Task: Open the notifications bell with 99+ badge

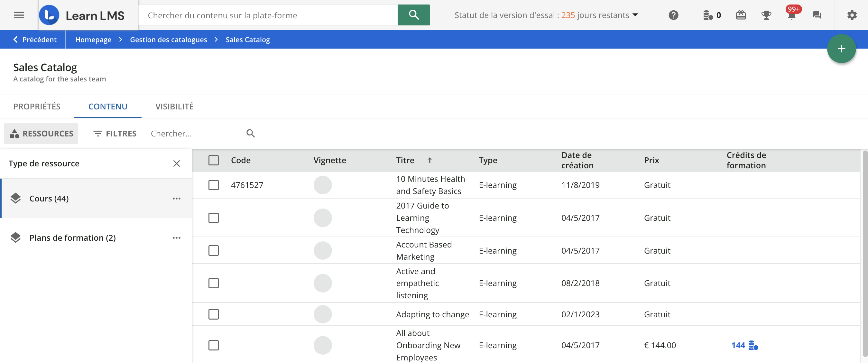Action: (x=791, y=15)
